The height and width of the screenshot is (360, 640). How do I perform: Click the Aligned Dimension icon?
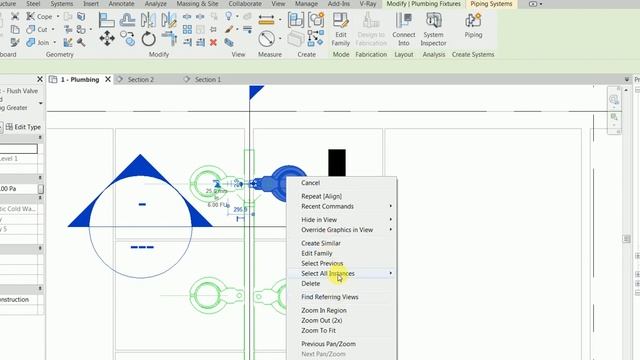[x=266, y=20]
